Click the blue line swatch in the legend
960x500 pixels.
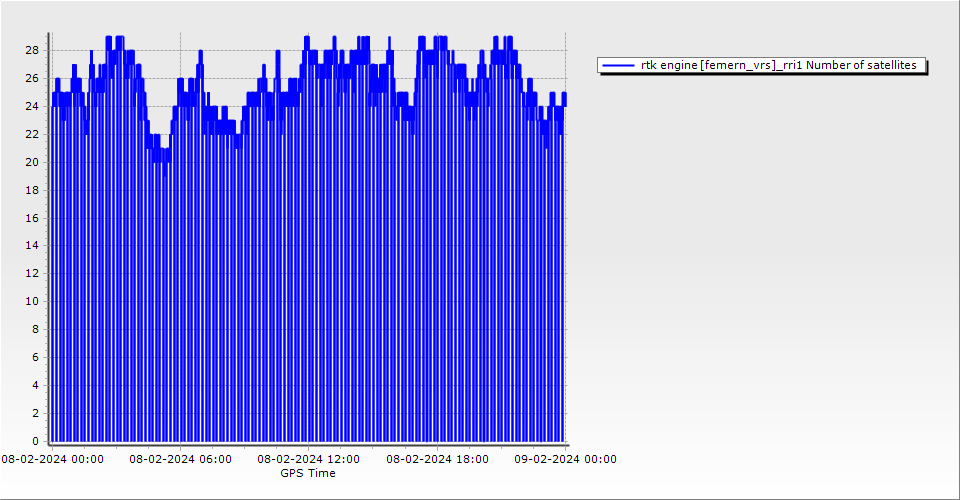pos(619,65)
